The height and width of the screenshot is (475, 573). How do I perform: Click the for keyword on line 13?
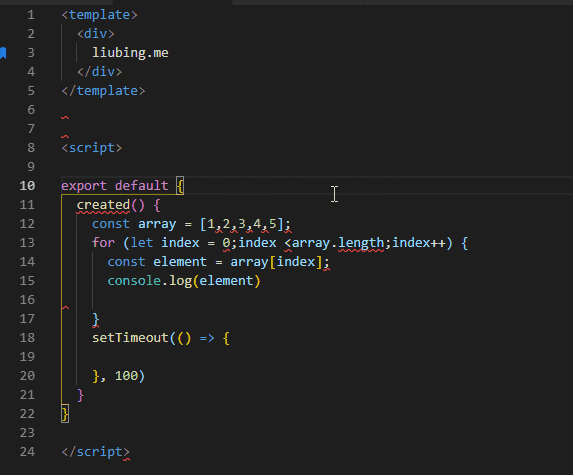(x=103, y=243)
